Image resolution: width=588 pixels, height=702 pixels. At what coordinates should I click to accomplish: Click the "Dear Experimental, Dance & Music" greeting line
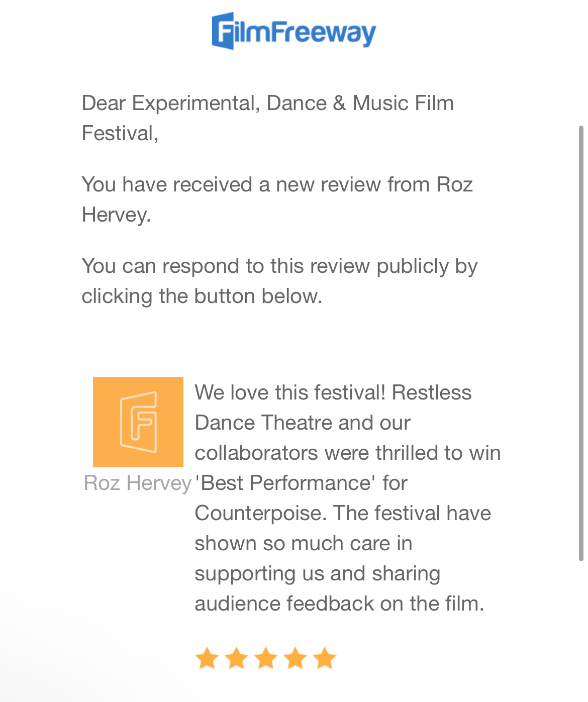(267, 103)
